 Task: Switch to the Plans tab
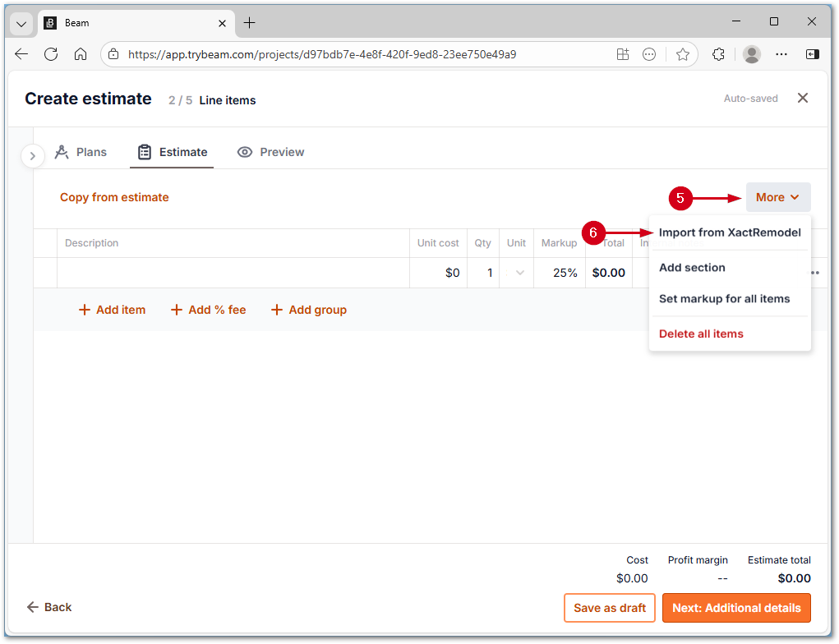(x=81, y=152)
